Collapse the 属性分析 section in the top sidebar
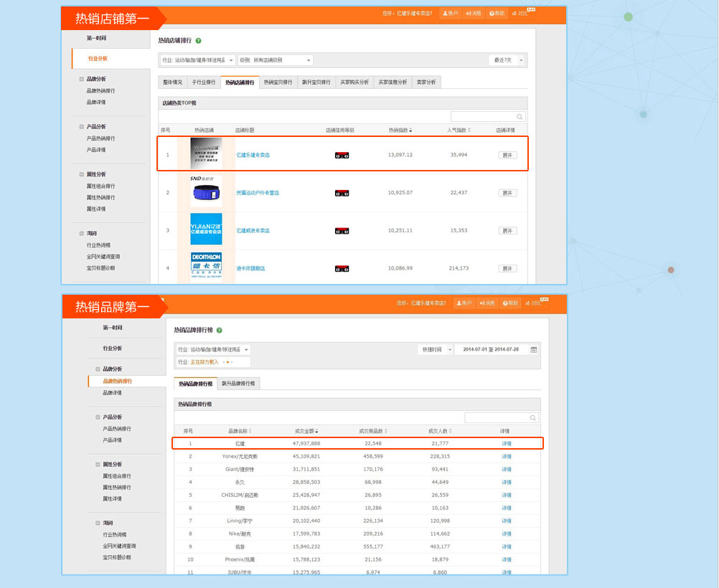This screenshot has width=719, height=588. click(82, 175)
